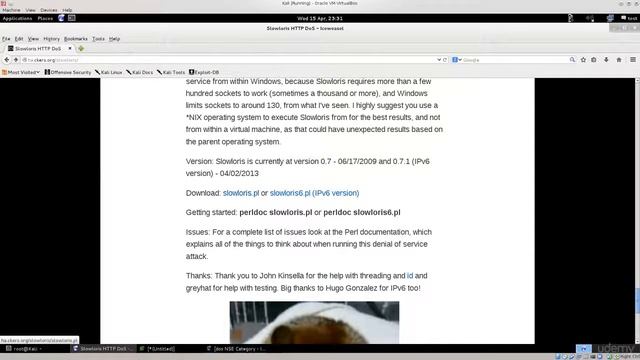Click the 'id' link in Thanks paragraph
This screenshot has width=640, height=360.
tap(410, 276)
